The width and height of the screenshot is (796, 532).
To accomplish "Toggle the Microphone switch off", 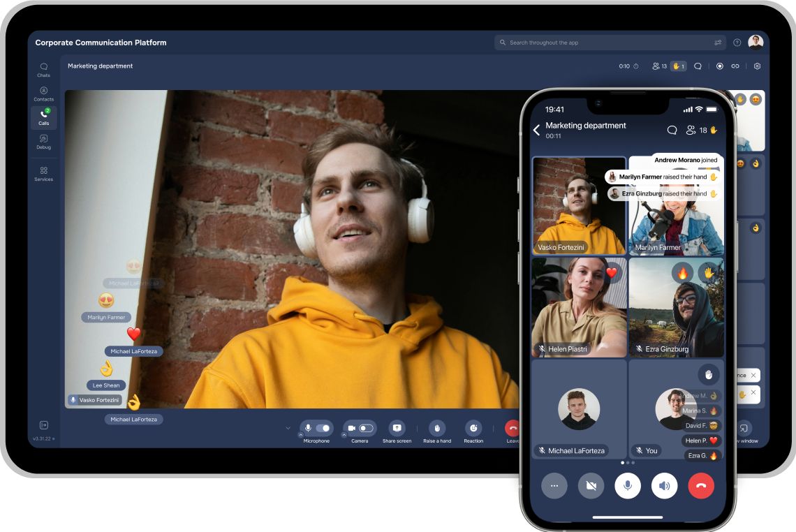I will coord(323,428).
